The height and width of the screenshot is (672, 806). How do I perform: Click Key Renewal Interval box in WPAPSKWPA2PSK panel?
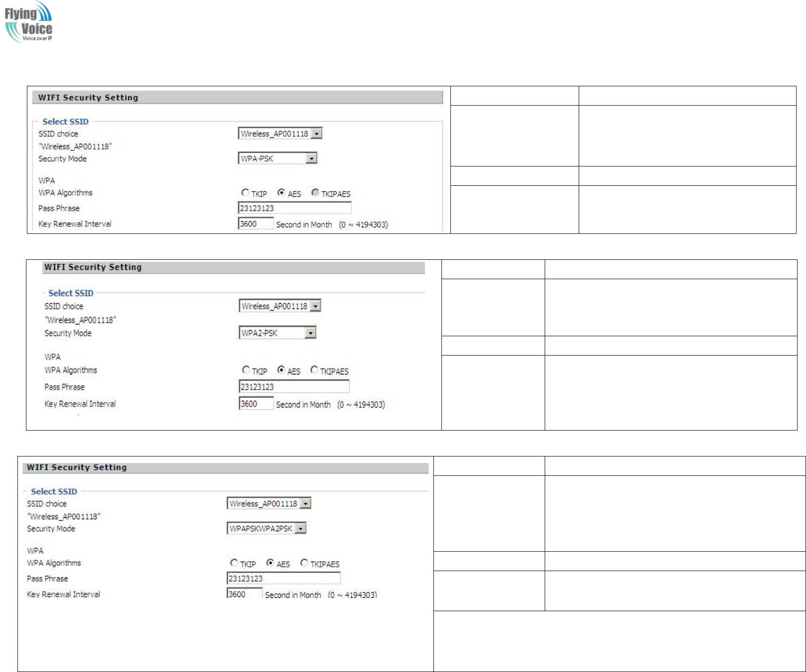pyautogui.click(x=244, y=594)
